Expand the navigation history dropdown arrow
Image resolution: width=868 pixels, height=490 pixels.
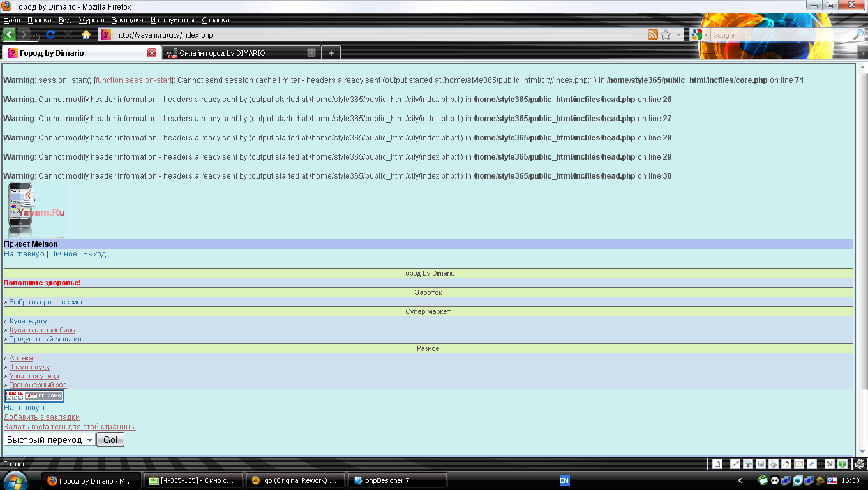pyautogui.click(x=36, y=35)
